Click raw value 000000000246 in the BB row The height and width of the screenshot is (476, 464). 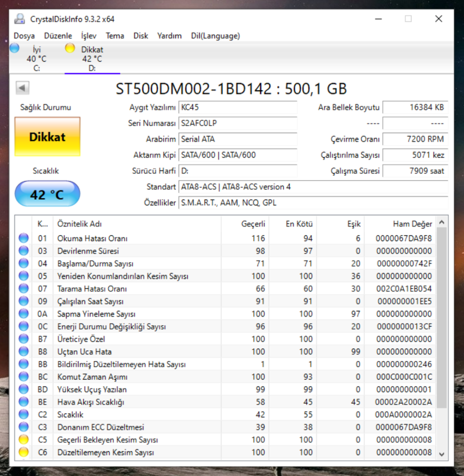tap(404, 364)
